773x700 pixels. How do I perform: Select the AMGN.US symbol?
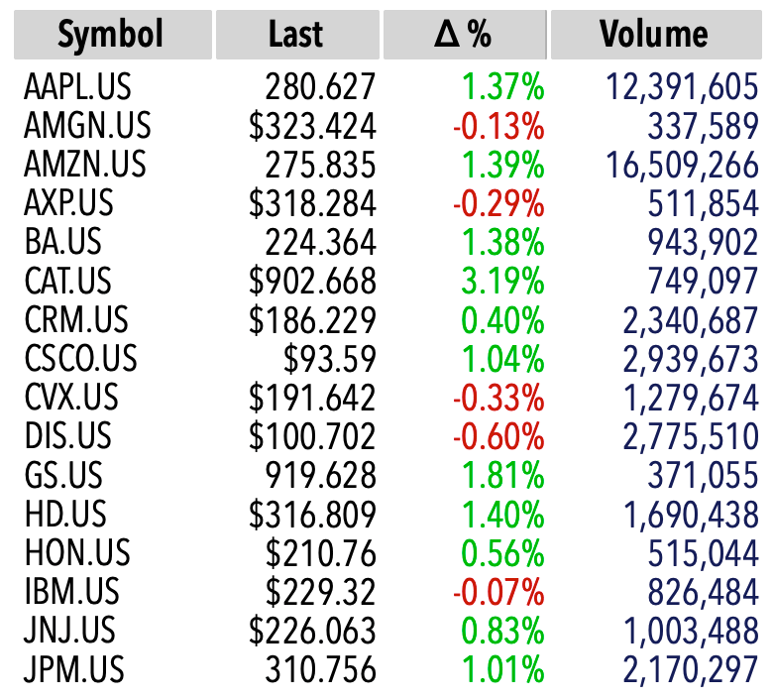(87, 126)
